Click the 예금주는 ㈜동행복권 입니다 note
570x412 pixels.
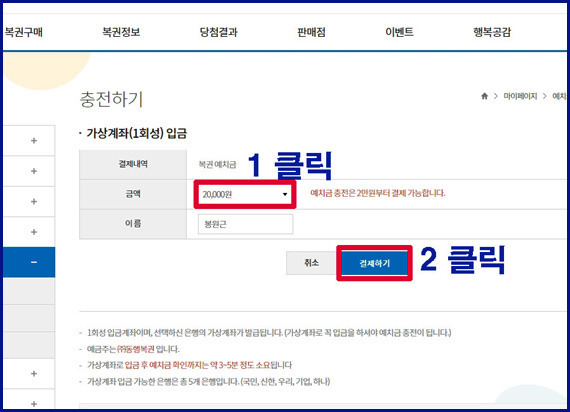tap(133, 349)
